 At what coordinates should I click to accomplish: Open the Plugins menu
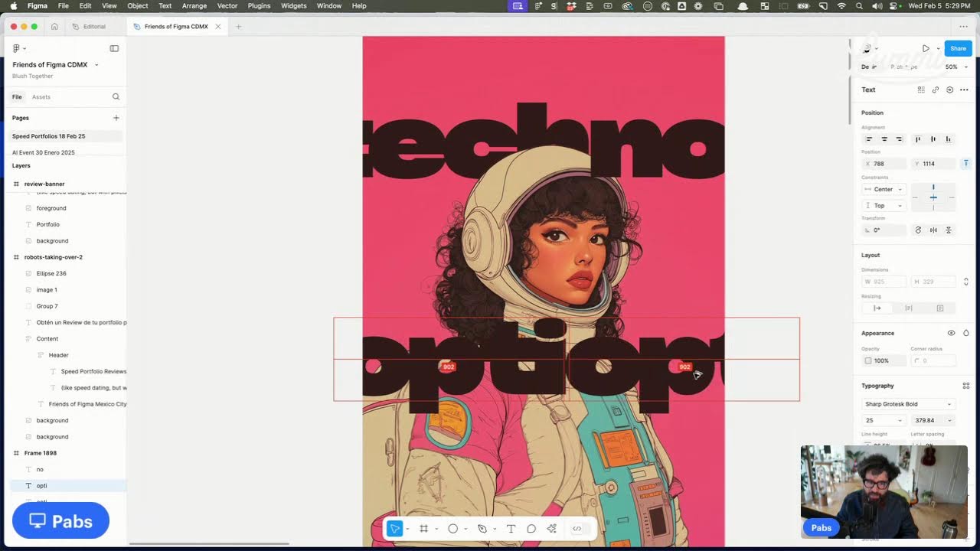[259, 5]
